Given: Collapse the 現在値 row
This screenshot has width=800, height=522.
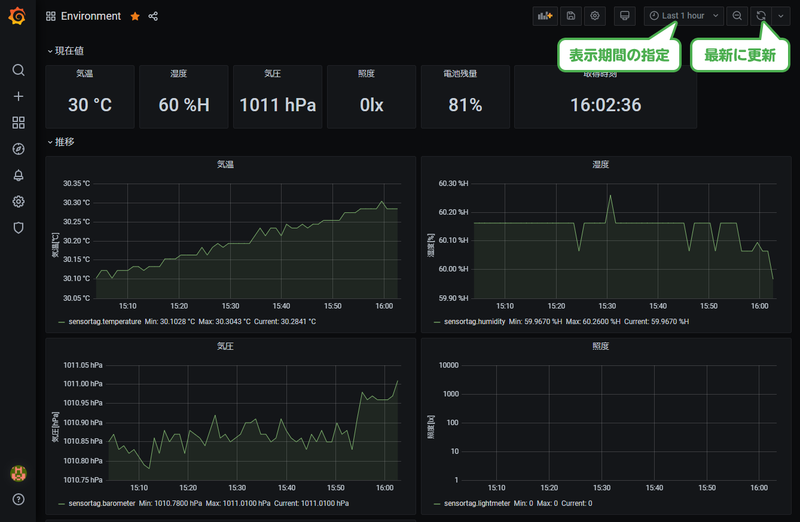Looking at the screenshot, I should [x=65, y=51].
